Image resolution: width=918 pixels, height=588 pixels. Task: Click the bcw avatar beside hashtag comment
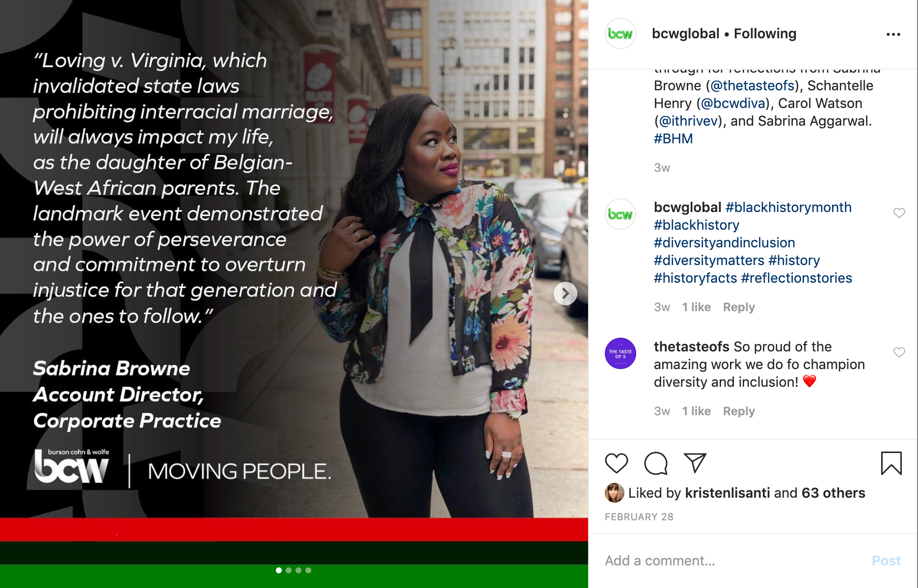point(621,214)
